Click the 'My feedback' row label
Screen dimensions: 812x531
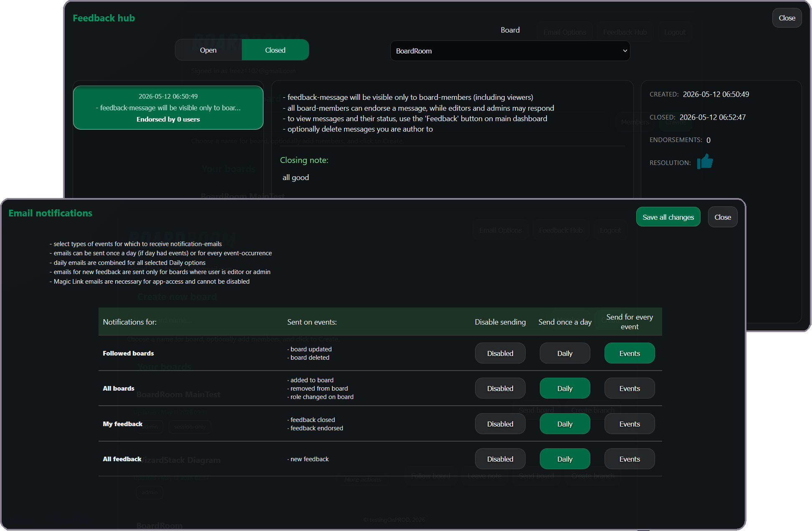pyautogui.click(x=123, y=424)
